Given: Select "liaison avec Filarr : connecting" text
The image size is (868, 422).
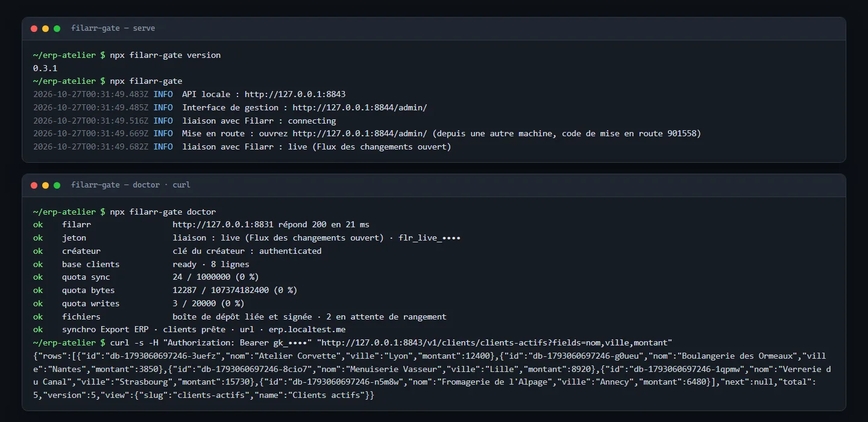Looking at the screenshot, I should click(x=259, y=121).
